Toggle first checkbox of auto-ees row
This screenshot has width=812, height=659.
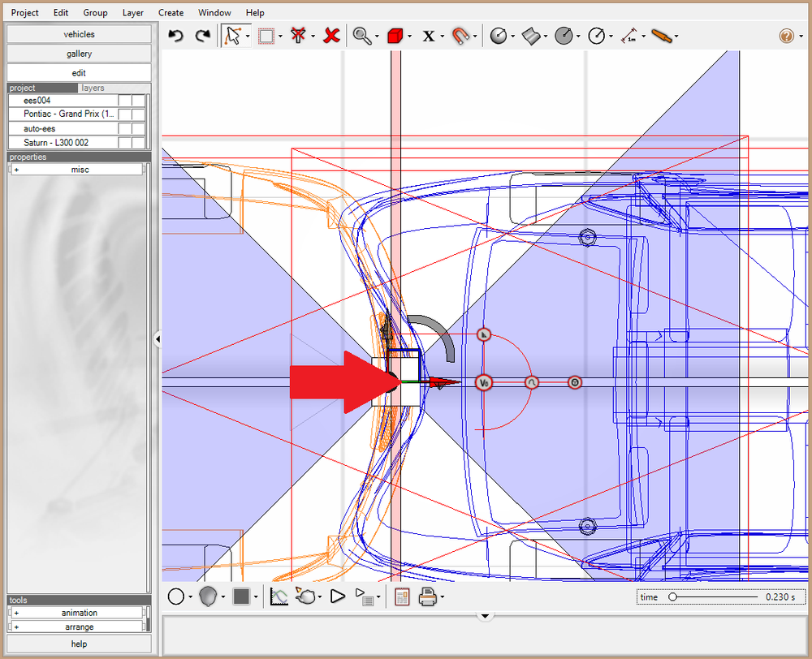tap(125, 128)
